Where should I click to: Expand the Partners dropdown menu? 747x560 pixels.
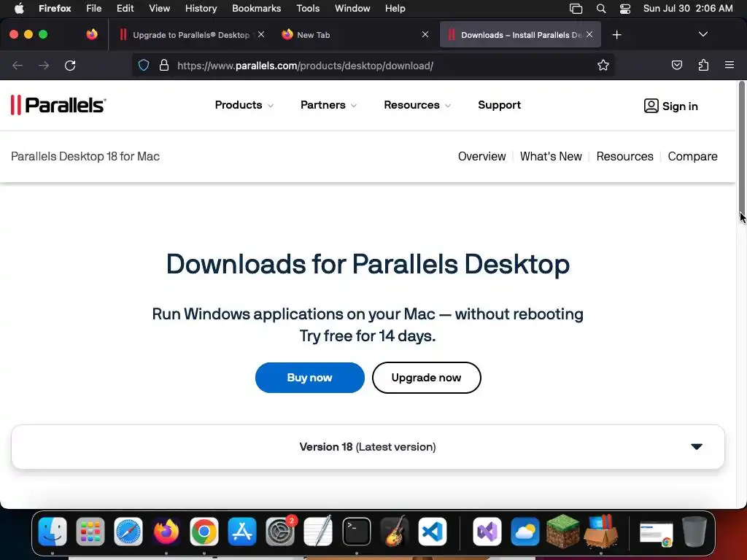(328, 105)
